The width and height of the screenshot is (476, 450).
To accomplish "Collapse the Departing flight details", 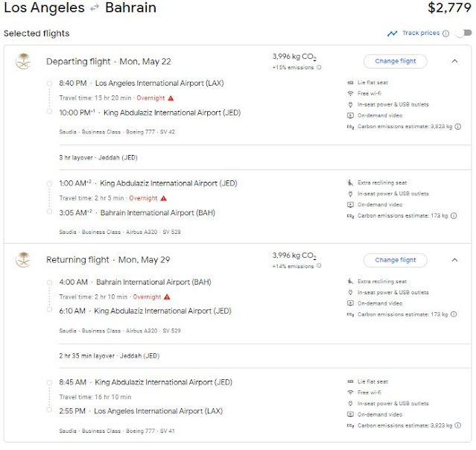I will pos(454,61).
